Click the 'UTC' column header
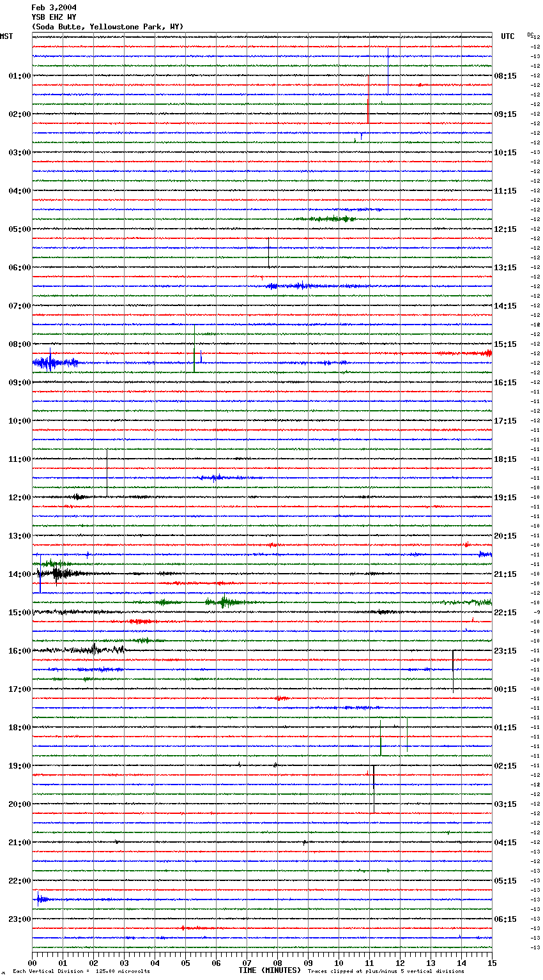Image resolution: width=543 pixels, height=980 pixels. (x=508, y=36)
